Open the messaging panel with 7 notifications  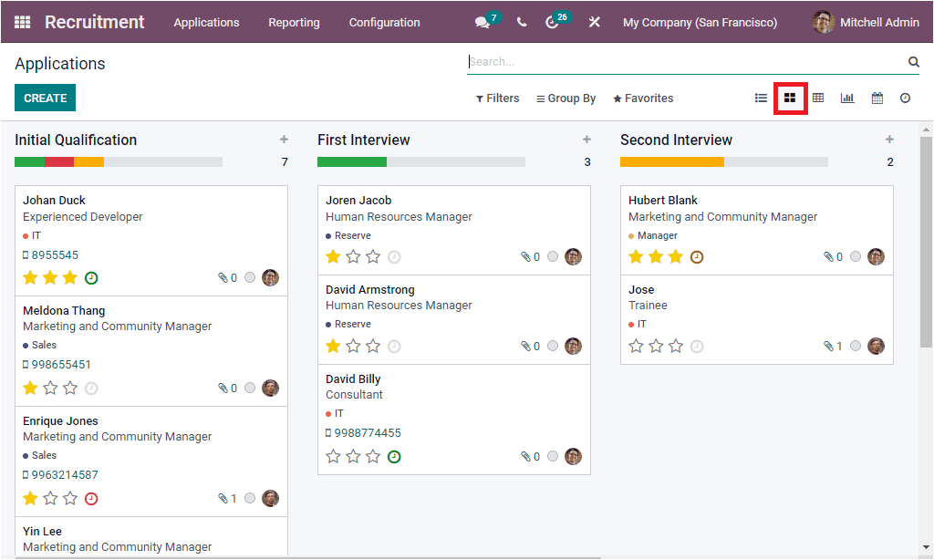(483, 21)
